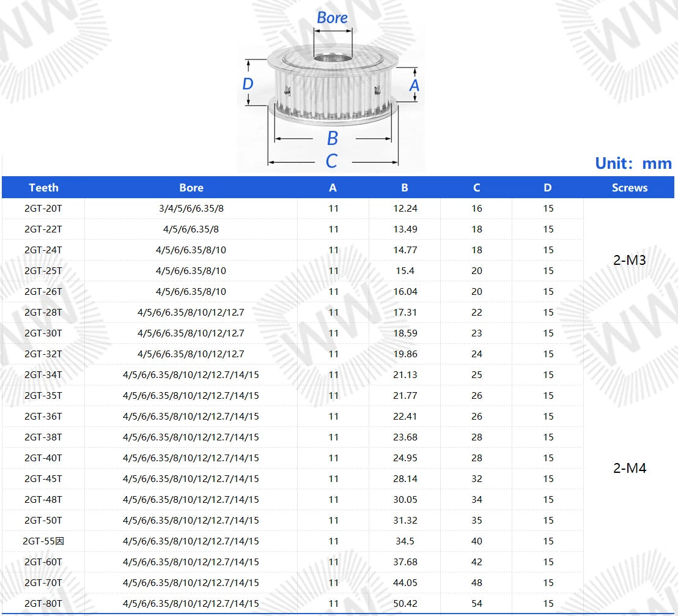The image size is (678, 616).
Task: Click the 2-M4 screws cell
Action: [630, 468]
